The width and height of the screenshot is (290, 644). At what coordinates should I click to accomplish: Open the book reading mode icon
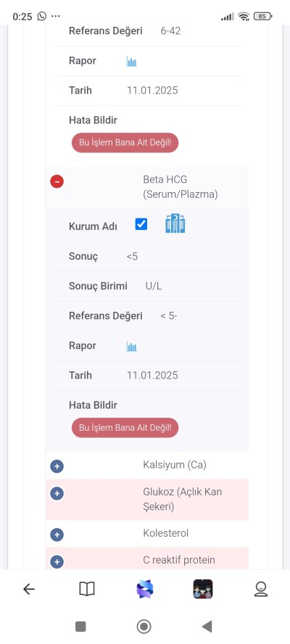(87, 590)
